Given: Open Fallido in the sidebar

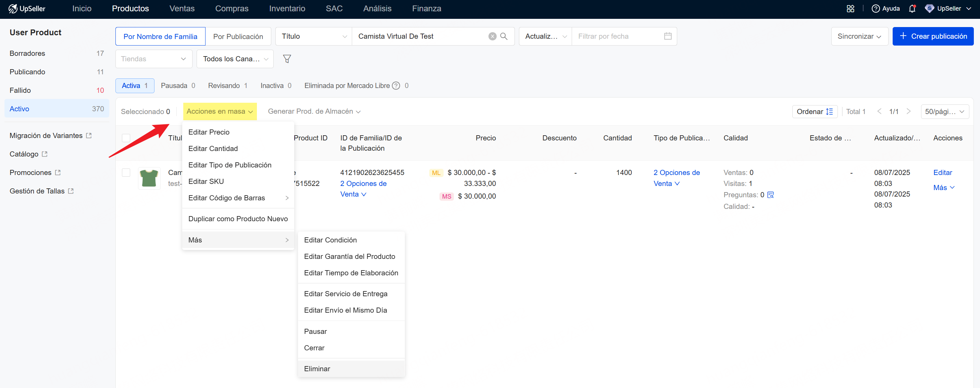Looking at the screenshot, I should click(x=57, y=90).
